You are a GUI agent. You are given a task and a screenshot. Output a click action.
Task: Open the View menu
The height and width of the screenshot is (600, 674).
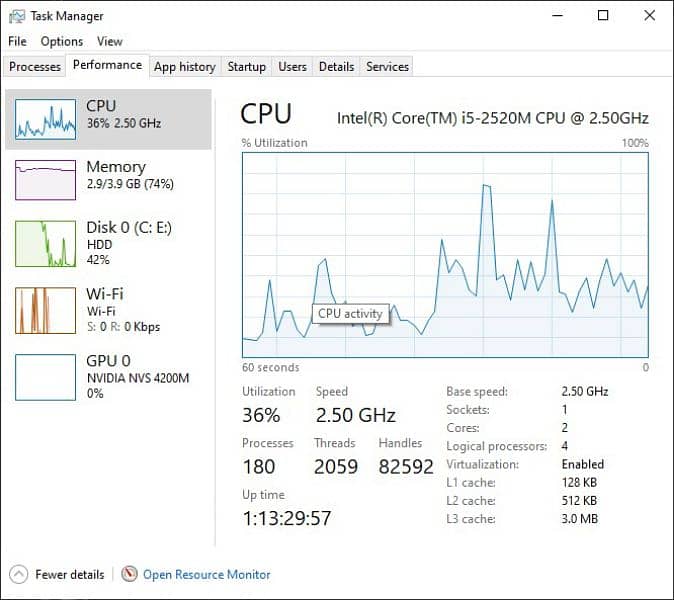(110, 41)
